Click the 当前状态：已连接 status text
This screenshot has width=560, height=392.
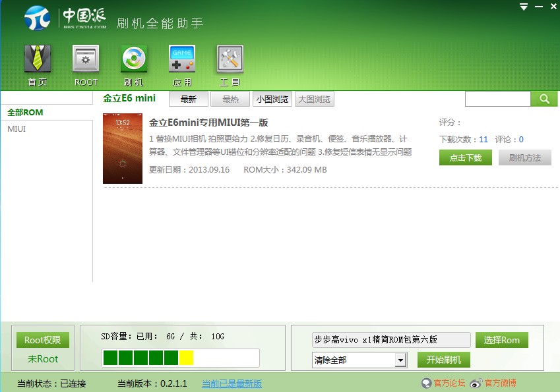pos(51,384)
